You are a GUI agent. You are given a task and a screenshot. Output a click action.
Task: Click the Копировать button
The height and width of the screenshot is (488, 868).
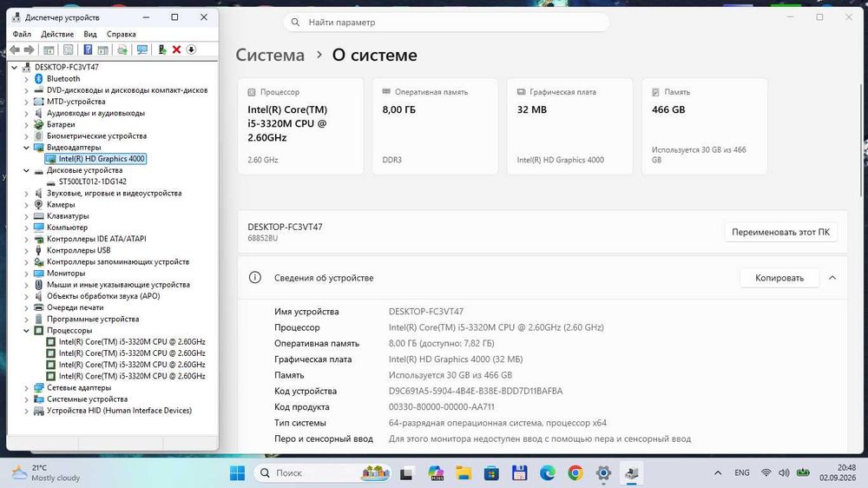click(x=779, y=278)
